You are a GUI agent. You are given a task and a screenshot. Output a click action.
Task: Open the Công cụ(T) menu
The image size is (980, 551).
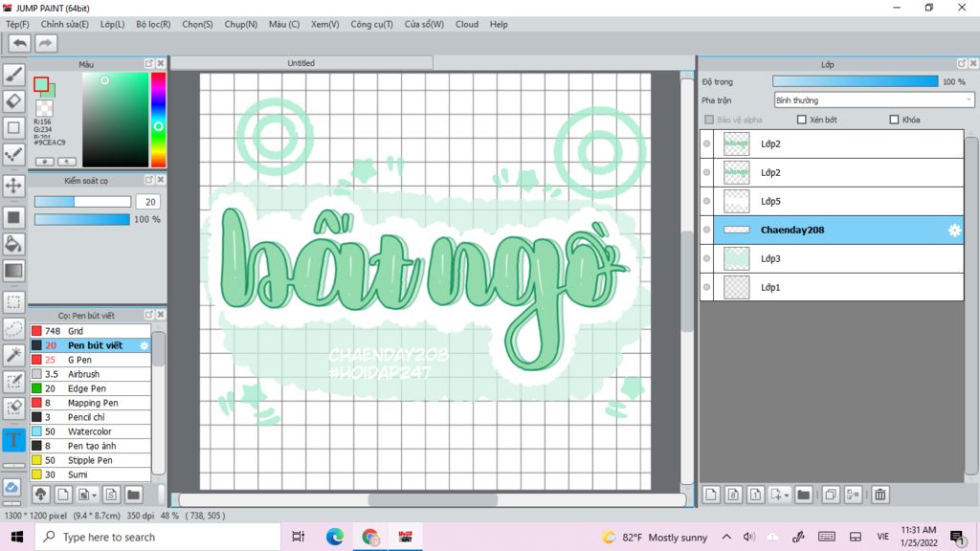[x=371, y=24]
